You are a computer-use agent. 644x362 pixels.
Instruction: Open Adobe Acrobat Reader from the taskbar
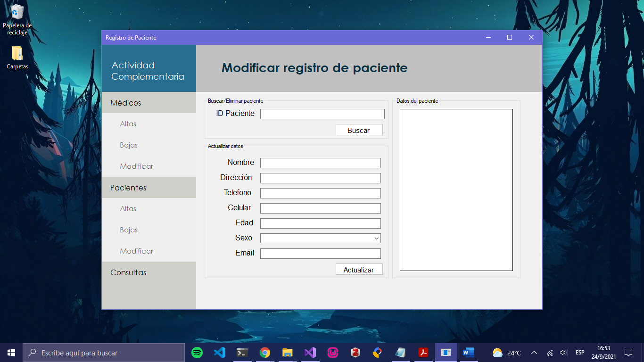(423, 352)
